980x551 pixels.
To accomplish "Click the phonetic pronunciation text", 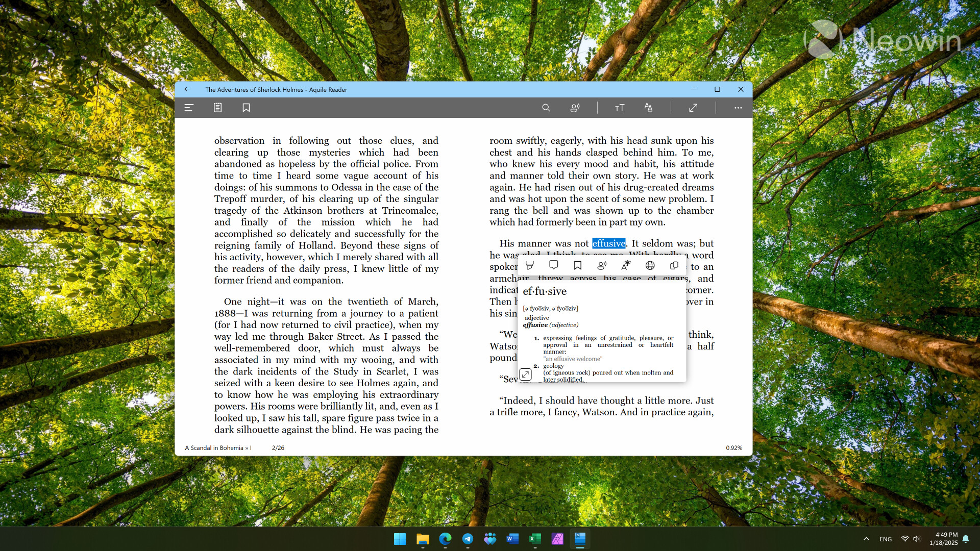I will (x=550, y=308).
